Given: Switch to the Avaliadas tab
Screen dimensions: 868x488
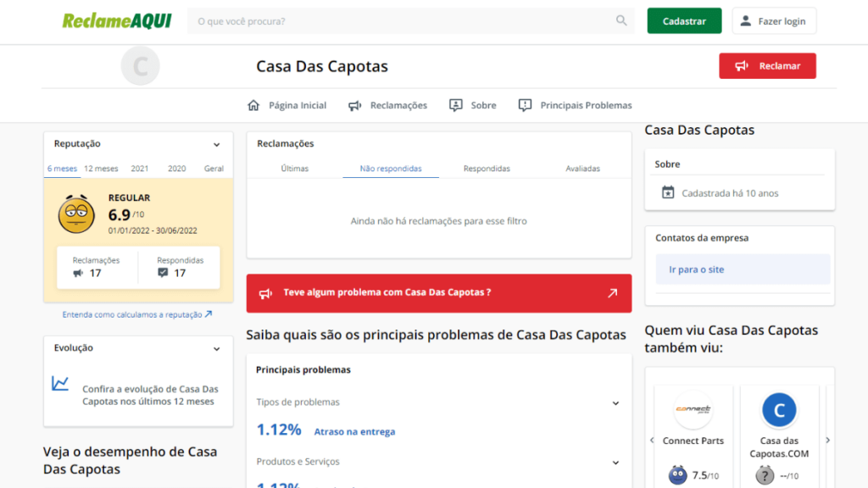Looking at the screenshot, I should coord(583,168).
